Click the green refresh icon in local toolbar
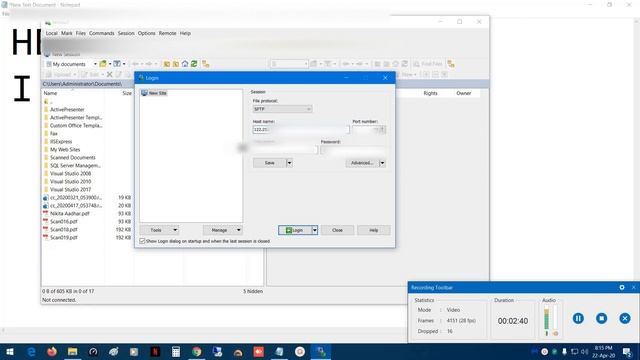The height and width of the screenshot is (360, 640). pyautogui.click(x=194, y=64)
